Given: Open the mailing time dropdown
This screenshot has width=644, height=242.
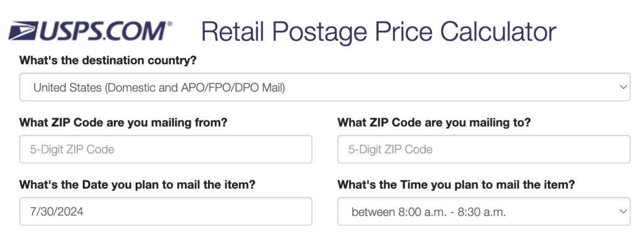Looking at the screenshot, I should pyautogui.click(x=484, y=211).
